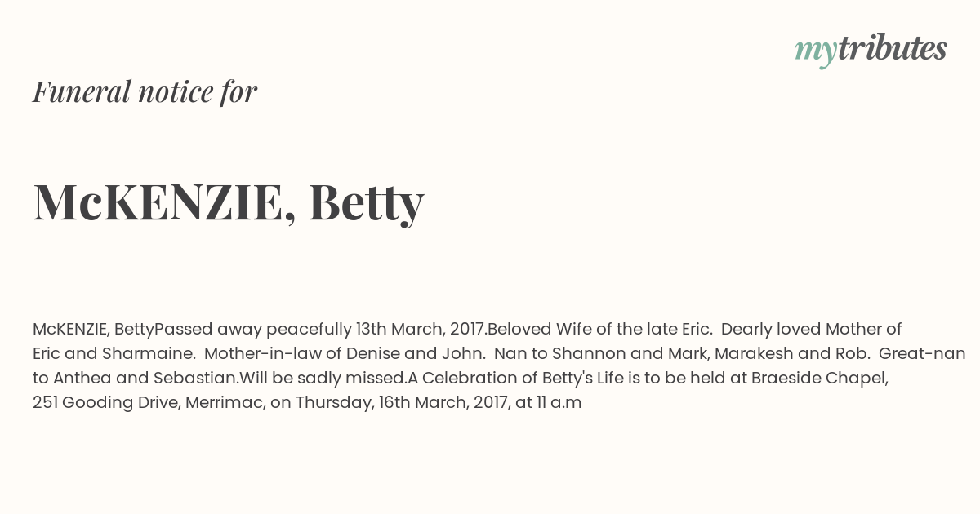
Task: Click the green "my" part of logo
Action: pos(816,52)
